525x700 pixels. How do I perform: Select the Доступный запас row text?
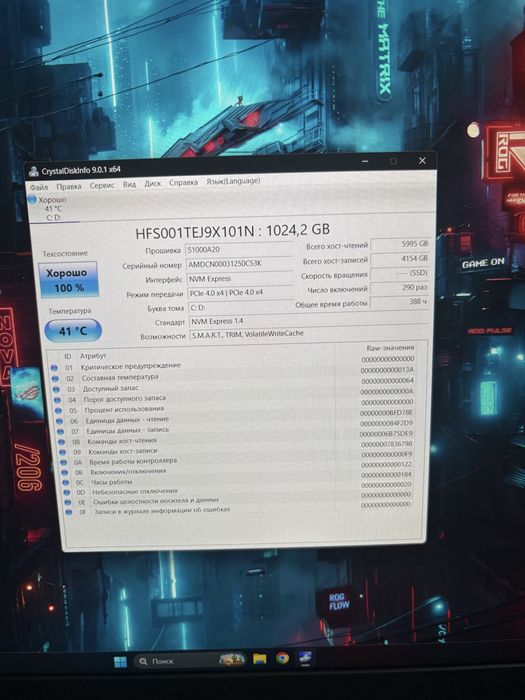coord(111,388)
